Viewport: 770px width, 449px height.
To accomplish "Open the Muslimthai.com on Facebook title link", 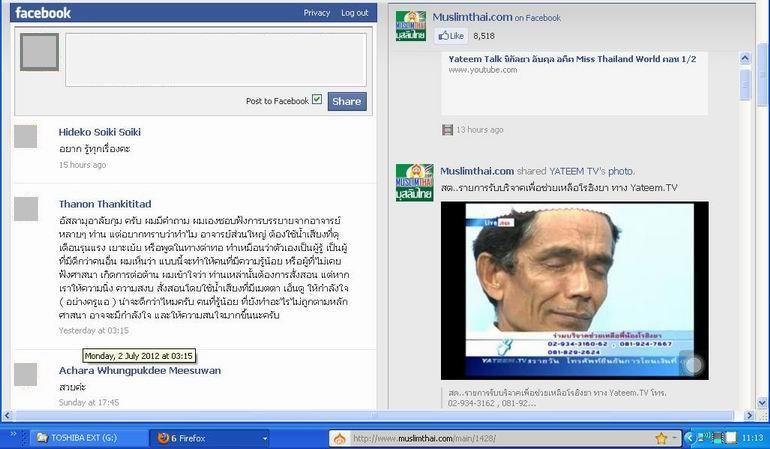I will [496, 17].
